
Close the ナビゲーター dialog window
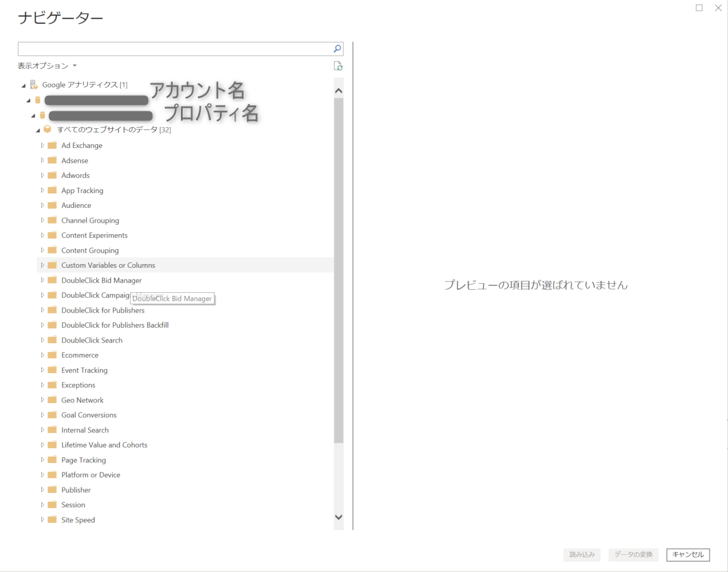click(x=718, y=8)
